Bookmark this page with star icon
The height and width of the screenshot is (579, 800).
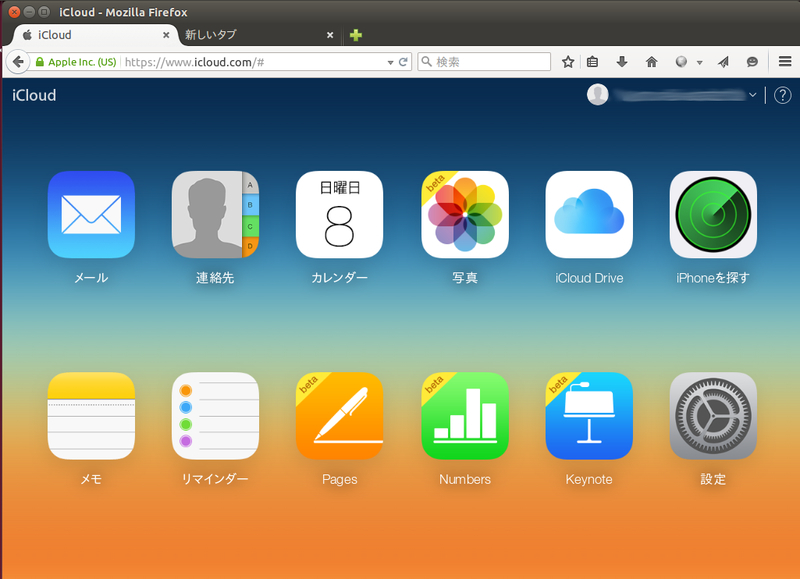pyautogui.click(x=568, y=62)
